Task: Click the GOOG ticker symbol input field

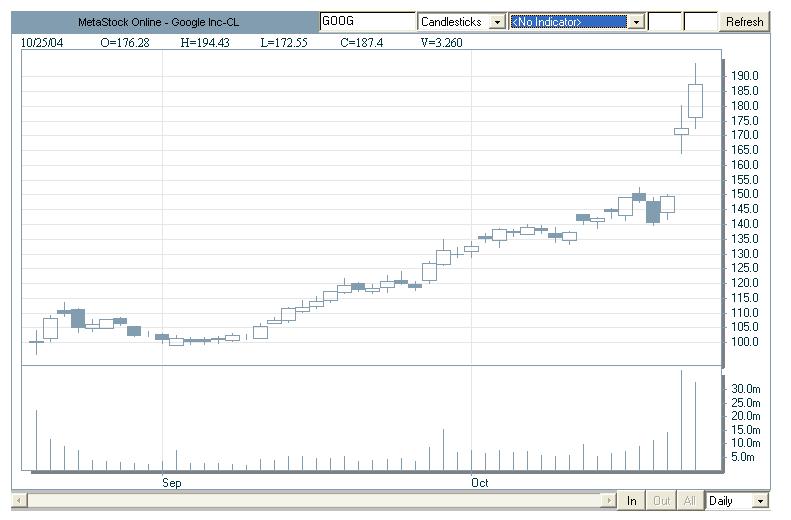Action: click(367, 22)
